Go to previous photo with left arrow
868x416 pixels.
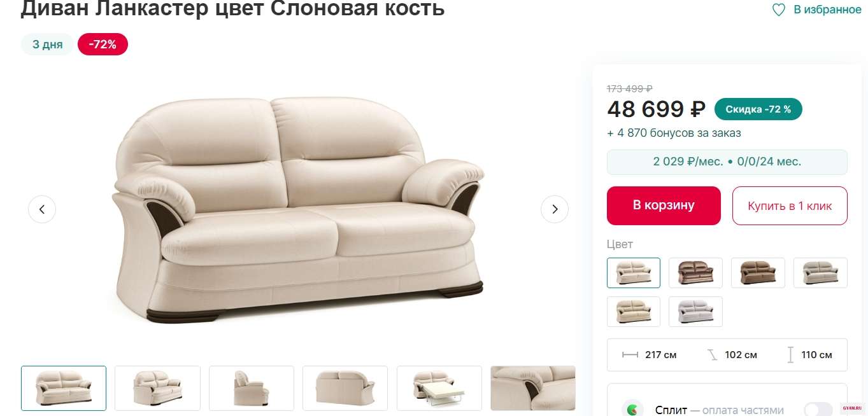(x=42, y=209)
